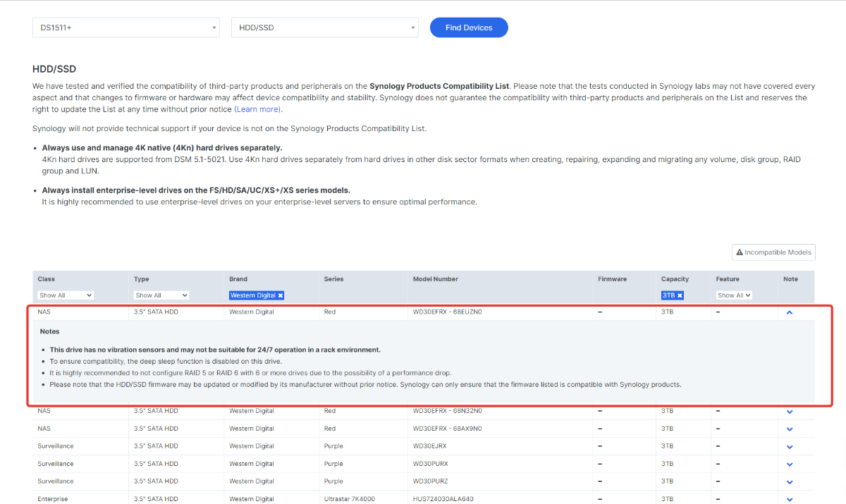This screenshot has width=846, height=504.
Task: Click the Model Number column header
Action: tap(435, 279)
